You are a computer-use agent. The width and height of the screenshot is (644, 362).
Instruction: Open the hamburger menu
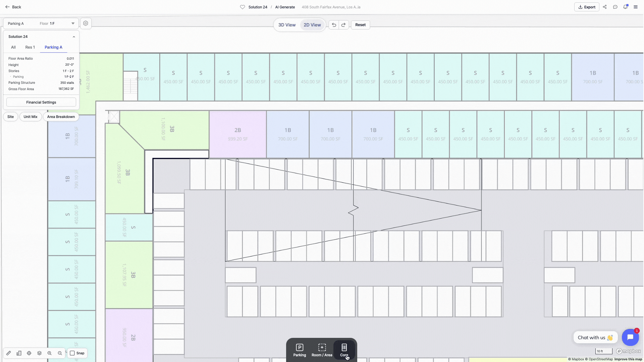(635, 7)
